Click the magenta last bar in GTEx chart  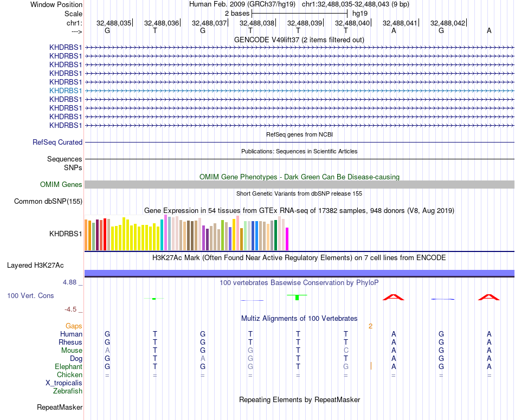click(287, 239)
